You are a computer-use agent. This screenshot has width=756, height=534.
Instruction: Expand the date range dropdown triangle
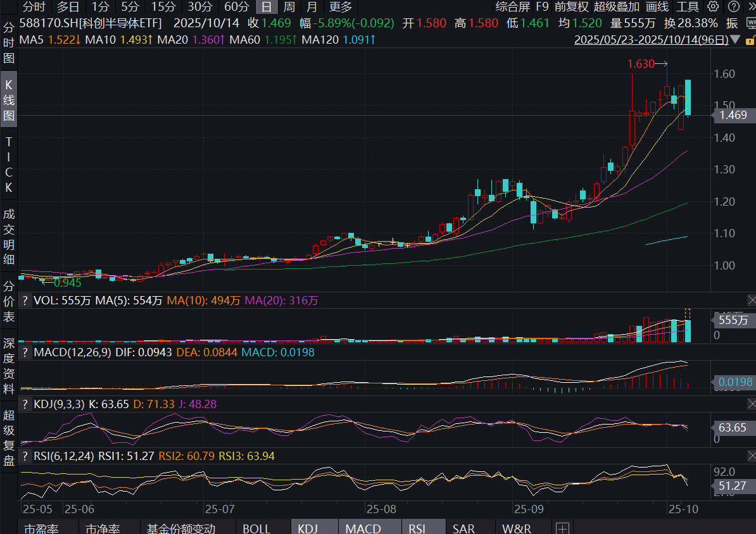point(735,39)
